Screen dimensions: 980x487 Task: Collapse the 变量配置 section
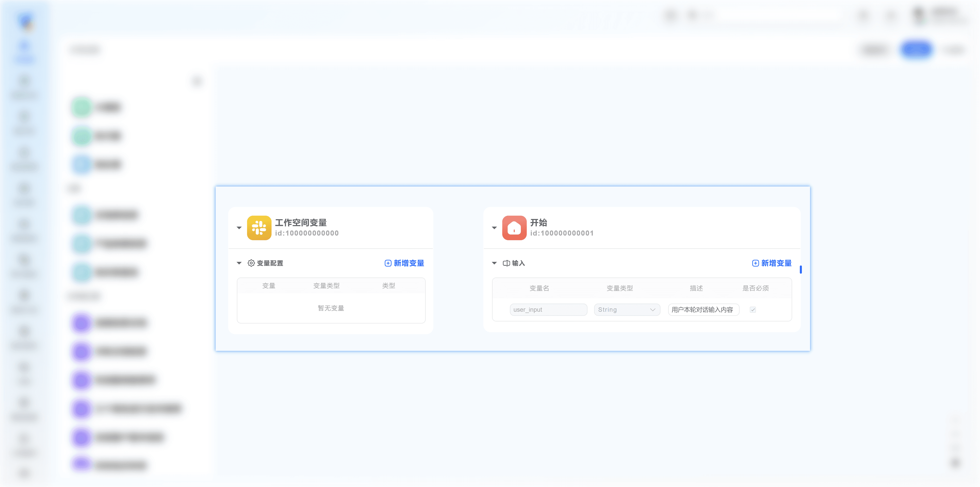[239, 263]
